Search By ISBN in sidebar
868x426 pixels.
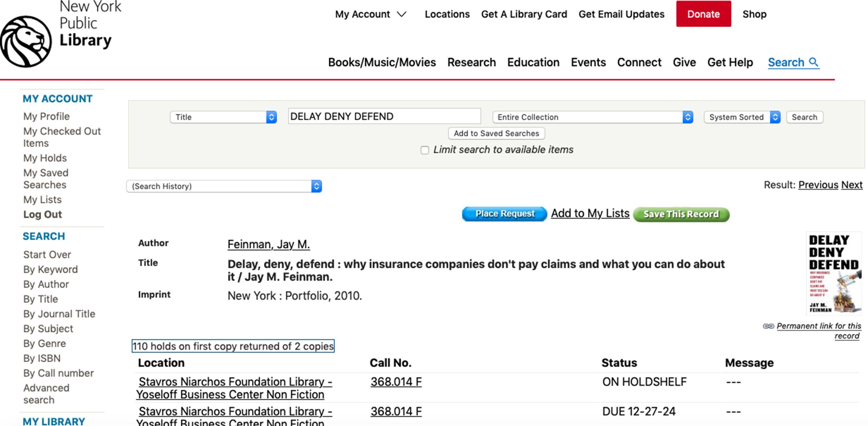pos(42,359)
